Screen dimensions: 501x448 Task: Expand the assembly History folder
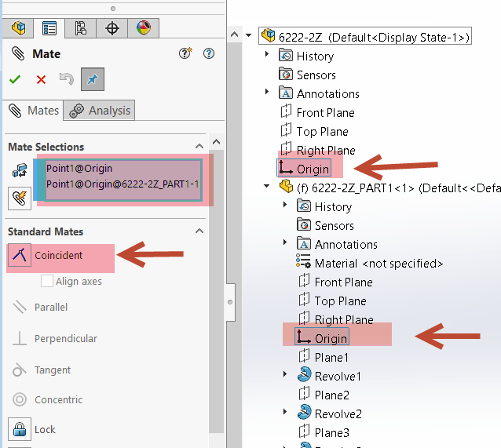pyautogui.click(x=267, y=53)
